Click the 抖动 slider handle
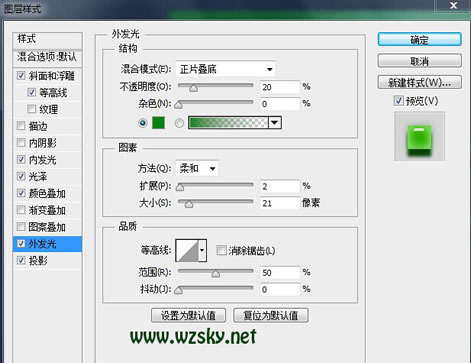This screenshot has height=363, width=471. click(179, 290)
